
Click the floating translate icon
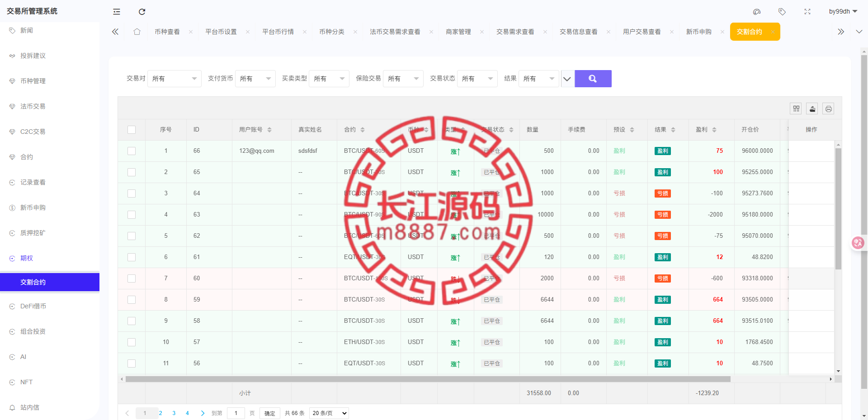(858, 243)
